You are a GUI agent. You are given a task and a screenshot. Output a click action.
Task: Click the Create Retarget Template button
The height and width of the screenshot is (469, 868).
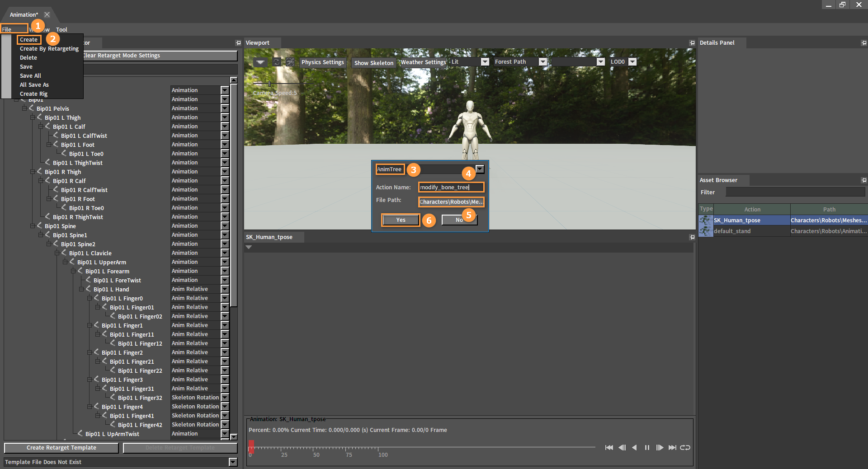click(x=61, y=448)
